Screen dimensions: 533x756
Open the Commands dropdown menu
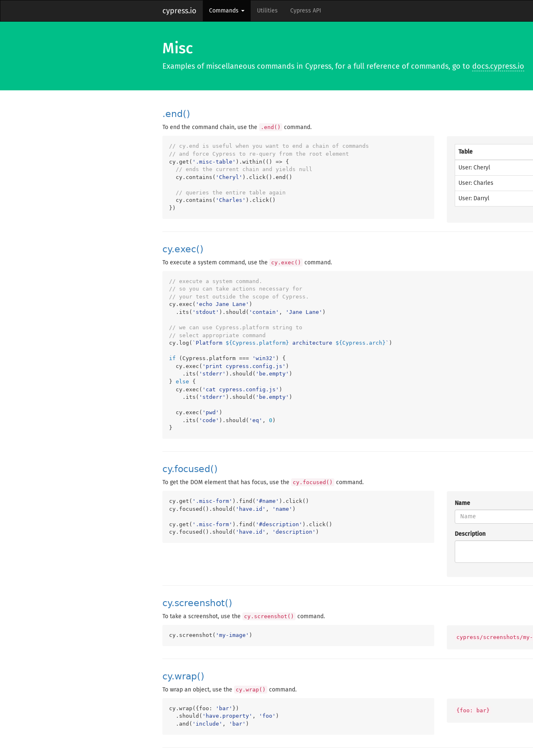227,11
